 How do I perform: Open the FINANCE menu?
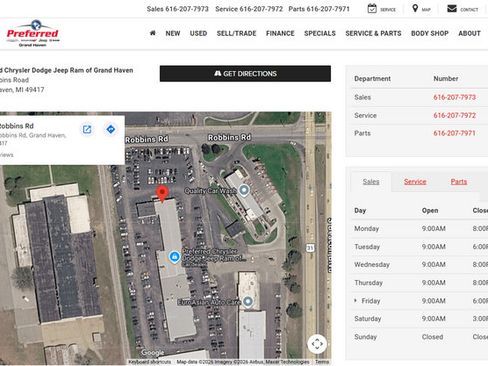click(x=280, y=33)
